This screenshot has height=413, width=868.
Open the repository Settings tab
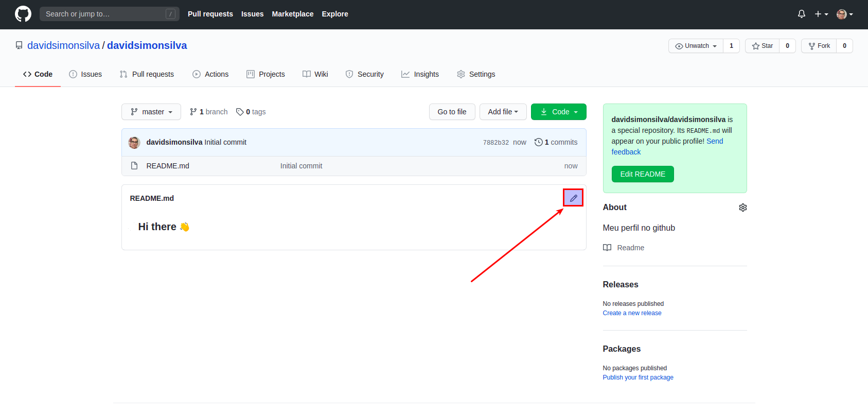coord(476,74)
